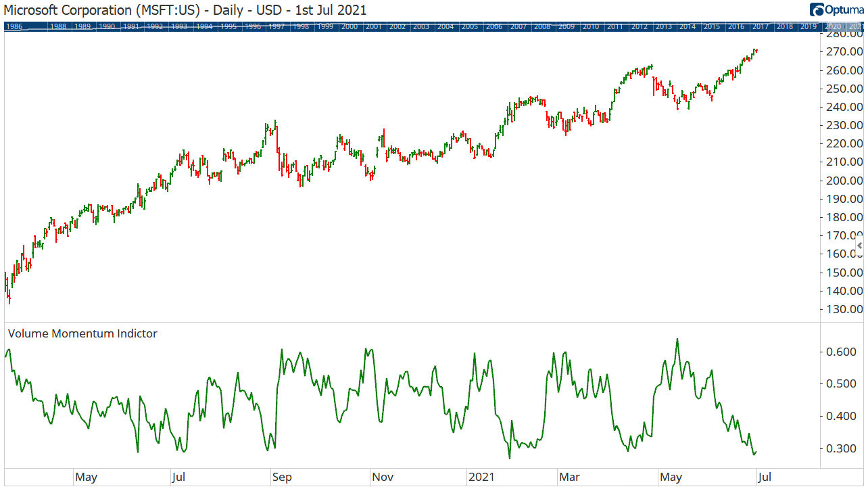Select 1995 on the year timeline bar
Screen dimensions: 868x491
click(x=228, y=26)
